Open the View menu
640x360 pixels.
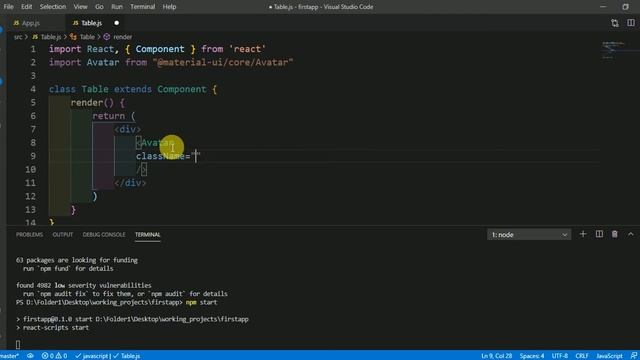(80, 7)
